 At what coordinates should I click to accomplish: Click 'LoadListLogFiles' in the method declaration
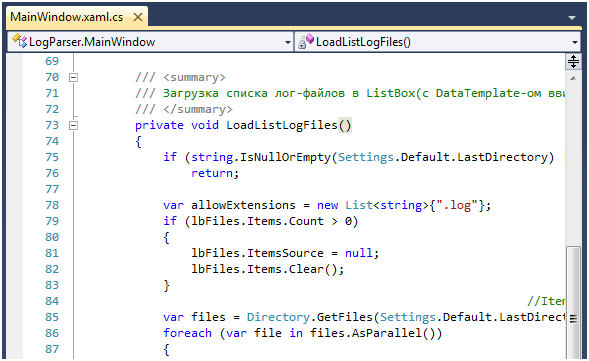[x=282, y=125]
